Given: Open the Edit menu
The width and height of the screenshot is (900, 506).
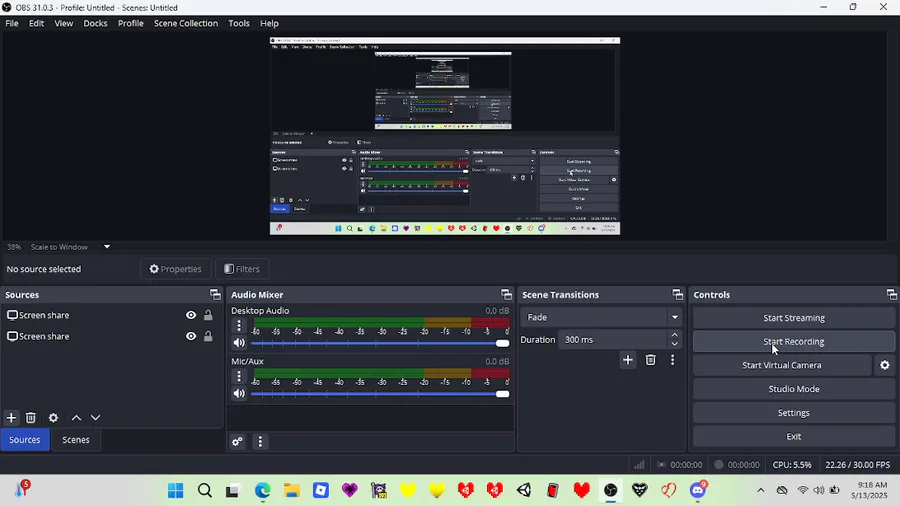Looking at the screenshot, I should [x=36, y=24].
